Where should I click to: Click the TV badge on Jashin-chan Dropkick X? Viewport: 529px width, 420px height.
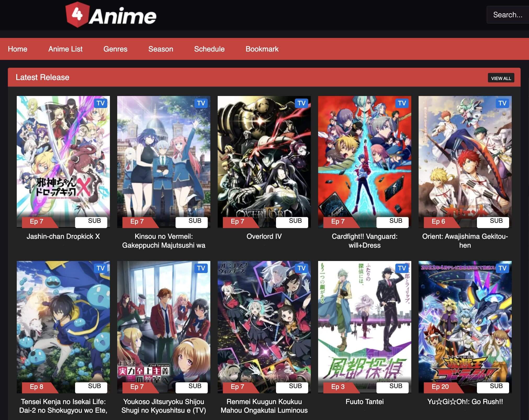pos(101,103)
